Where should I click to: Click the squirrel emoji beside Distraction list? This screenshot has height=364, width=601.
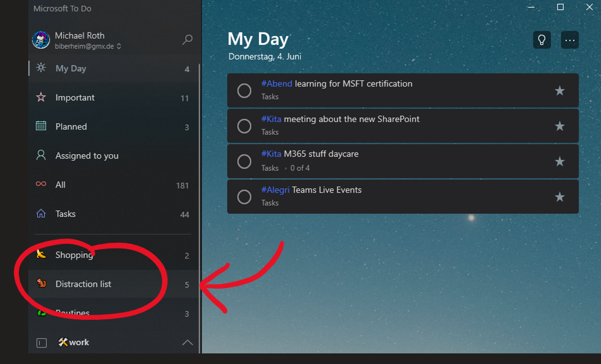coord(41,283)
